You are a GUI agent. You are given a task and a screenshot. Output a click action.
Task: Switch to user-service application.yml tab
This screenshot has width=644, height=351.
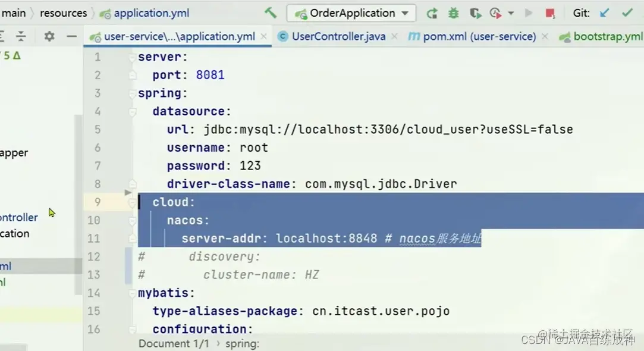[179, 36]
